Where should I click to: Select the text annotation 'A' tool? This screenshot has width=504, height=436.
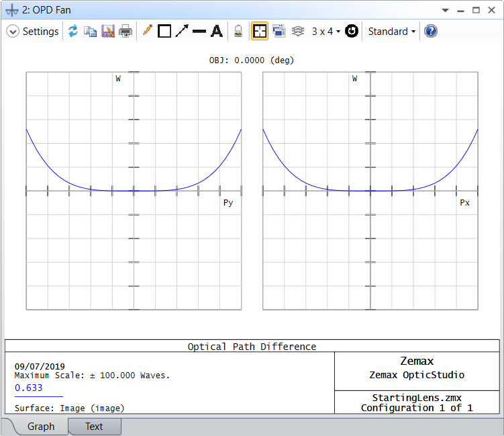coord(217,32)
